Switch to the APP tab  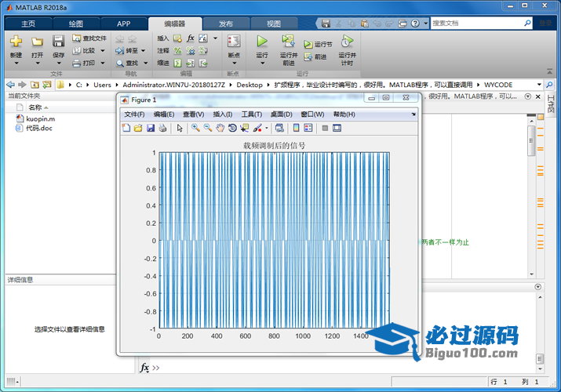coord(123,24)
